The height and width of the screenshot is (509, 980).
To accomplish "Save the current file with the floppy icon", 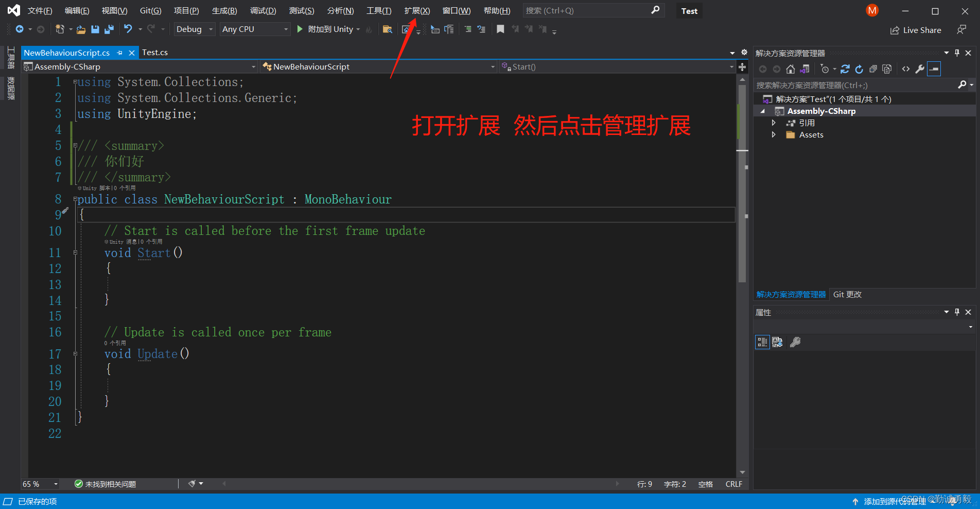I will point(95,29).
